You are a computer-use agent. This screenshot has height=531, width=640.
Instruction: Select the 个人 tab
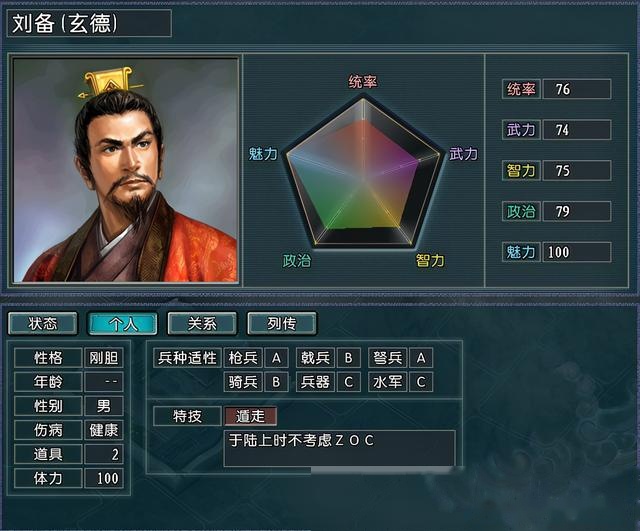point(122,324)
